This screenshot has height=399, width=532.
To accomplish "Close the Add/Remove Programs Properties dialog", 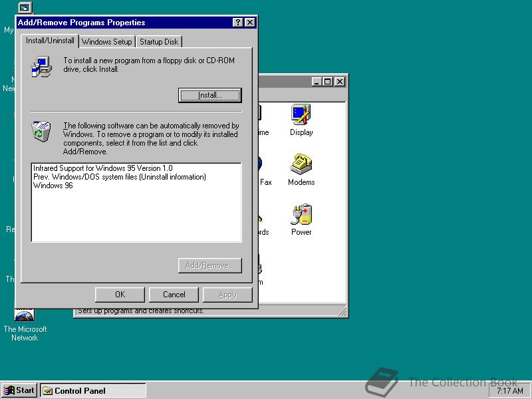I will point(250,23).
